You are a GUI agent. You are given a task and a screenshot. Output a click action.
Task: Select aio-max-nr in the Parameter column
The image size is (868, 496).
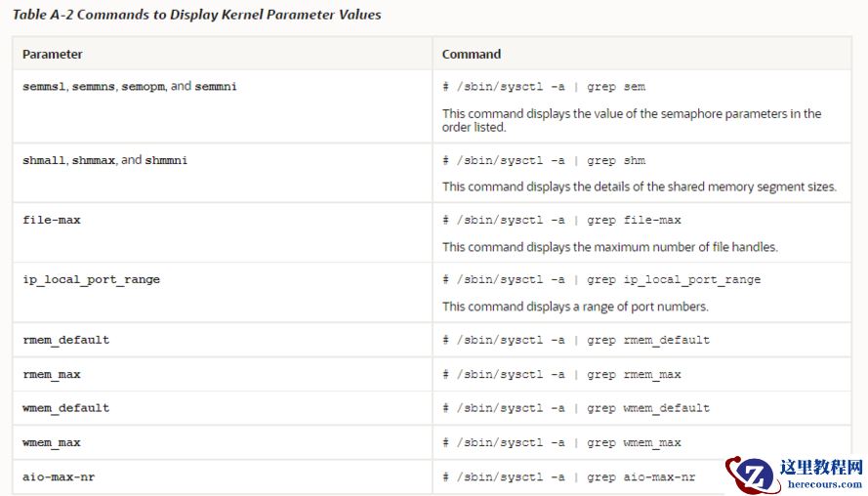click(x=59, y=476)
